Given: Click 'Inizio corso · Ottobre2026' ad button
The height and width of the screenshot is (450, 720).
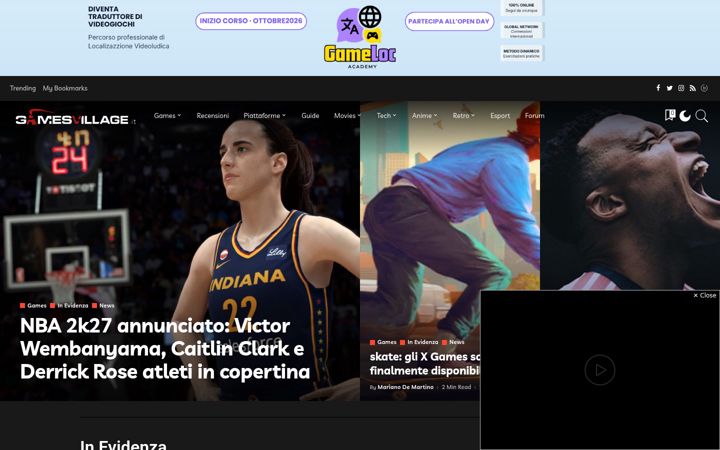Looking at the screenshot, I should (x=251, y=21).
